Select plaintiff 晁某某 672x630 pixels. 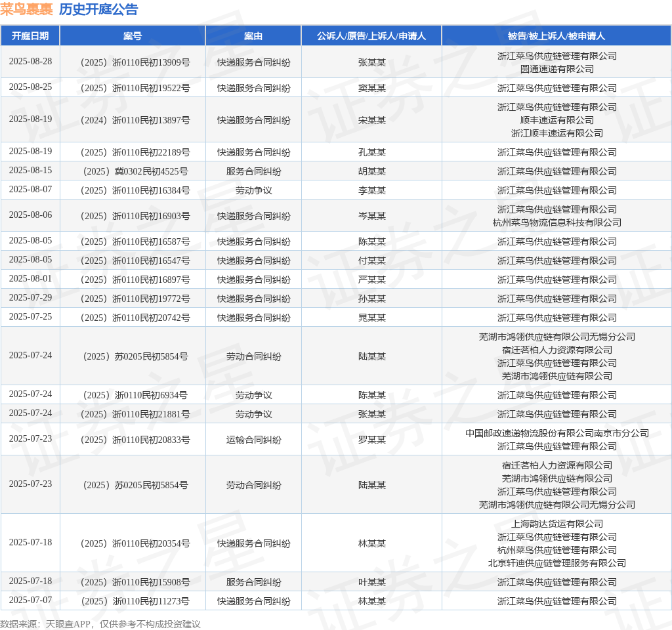point(372,318)
